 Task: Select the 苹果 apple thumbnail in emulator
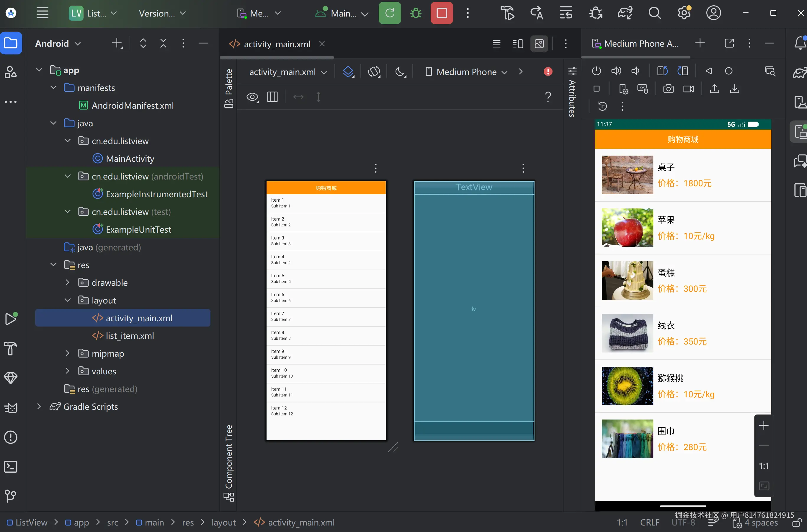[627, 228]
